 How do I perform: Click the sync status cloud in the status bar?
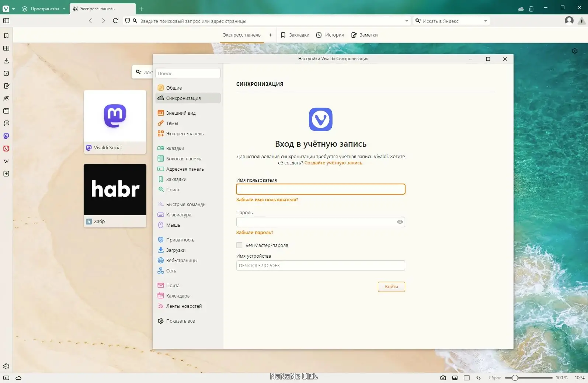(18, 378)
